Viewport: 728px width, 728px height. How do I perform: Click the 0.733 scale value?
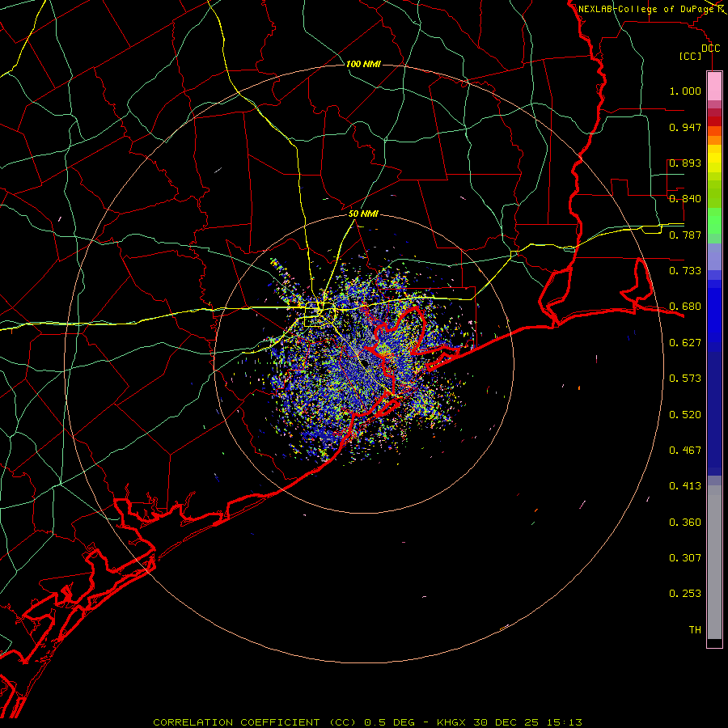685,271
